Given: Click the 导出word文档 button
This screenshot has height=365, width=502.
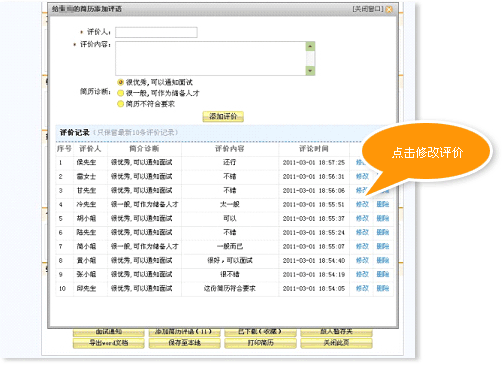Looking at the screenshot, I should pos(109,343).
